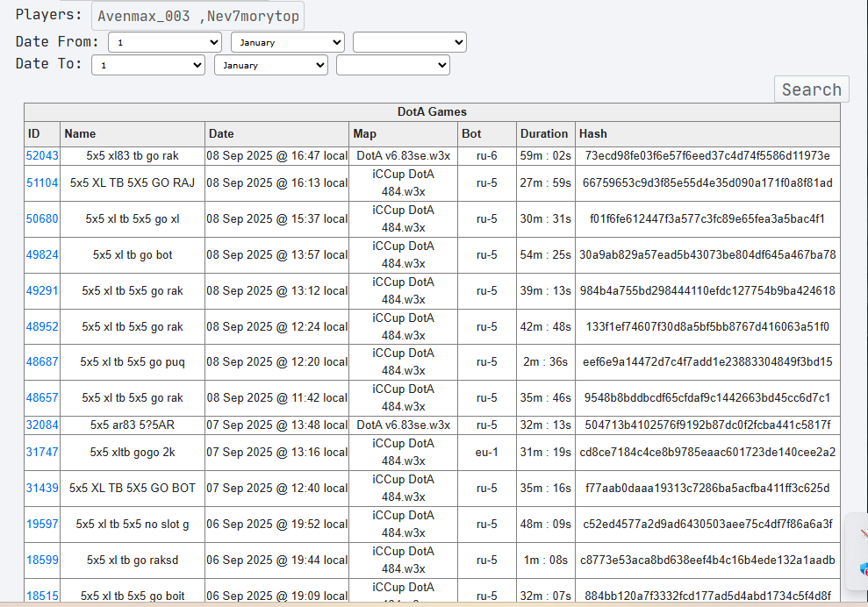Click the Date column header
868x607 pixels.
(276, 134)
